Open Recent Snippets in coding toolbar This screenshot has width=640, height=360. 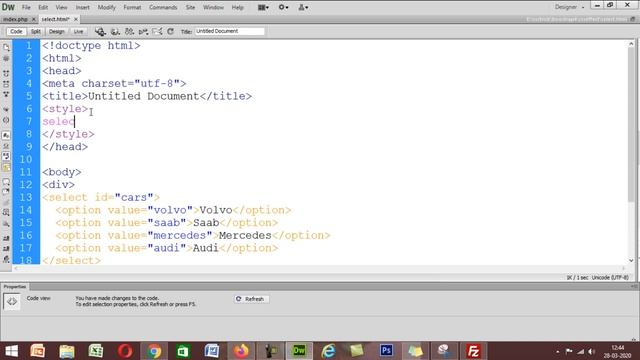(6, 213)
